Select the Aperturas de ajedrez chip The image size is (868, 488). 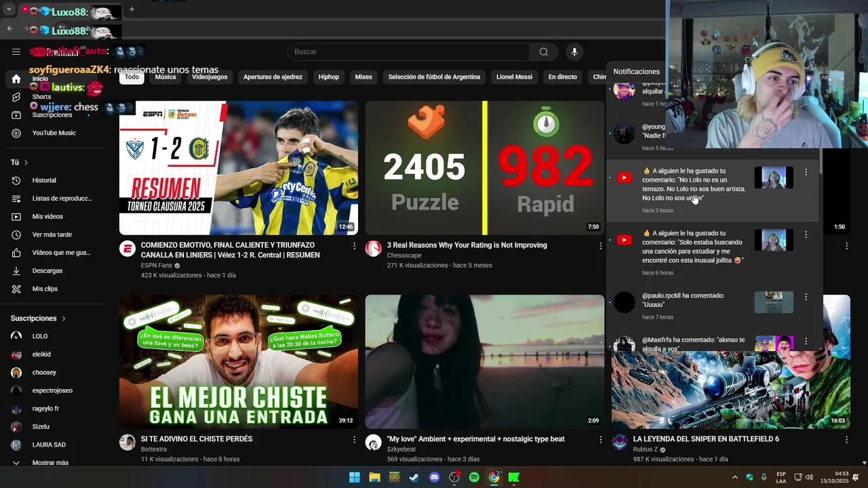pyautogui.click(x=273, y=77)
